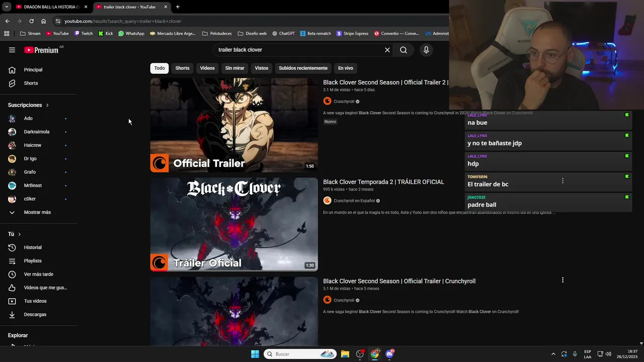Screen dimensions: 644x362
Task: Select the Videos filter chip
Action: [207, 68]
